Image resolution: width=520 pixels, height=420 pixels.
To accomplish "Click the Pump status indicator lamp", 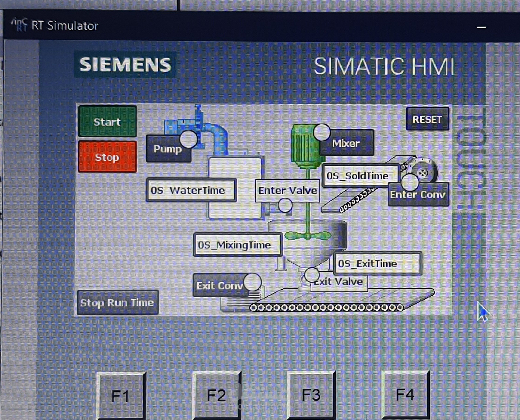I will [x=189, y=139].
